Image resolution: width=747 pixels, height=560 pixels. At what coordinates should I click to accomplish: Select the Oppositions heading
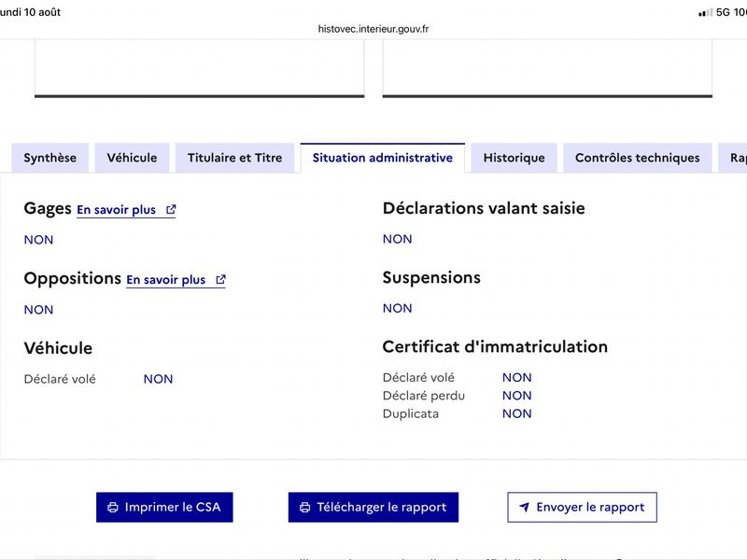73,278
